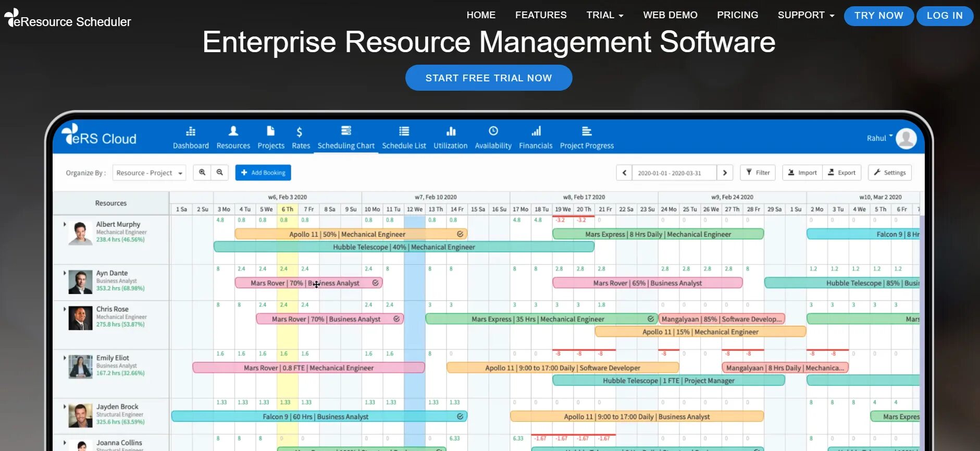Viewport: 980px width, 451px height.
Task: Click the '6 Th' highlighted day column header
Action: 287,209
